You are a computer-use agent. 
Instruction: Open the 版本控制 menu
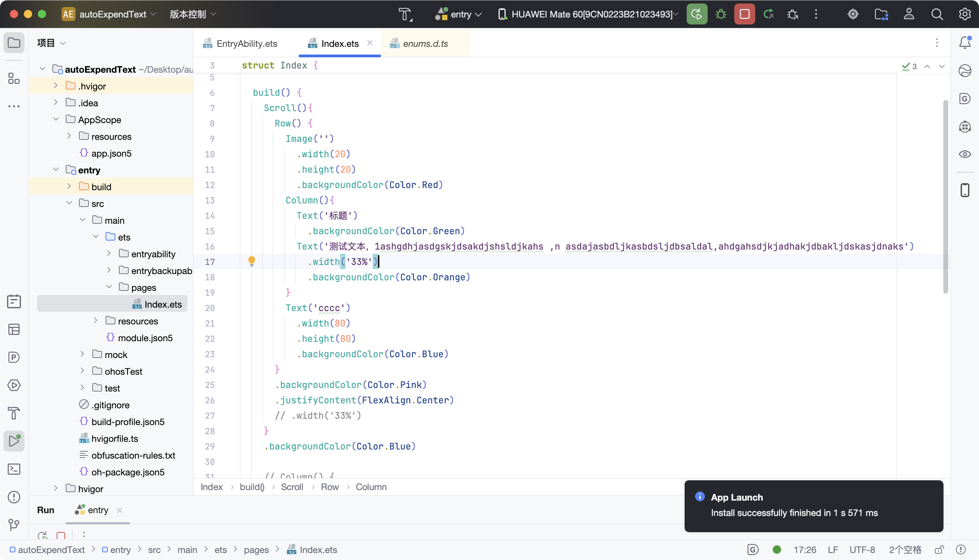coord(192,14)
